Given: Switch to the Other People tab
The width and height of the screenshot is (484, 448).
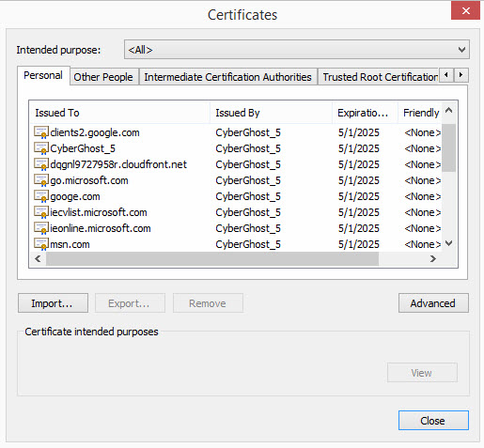Looking at the screenshot, I should pyautogui.click(x=103, y=77).
